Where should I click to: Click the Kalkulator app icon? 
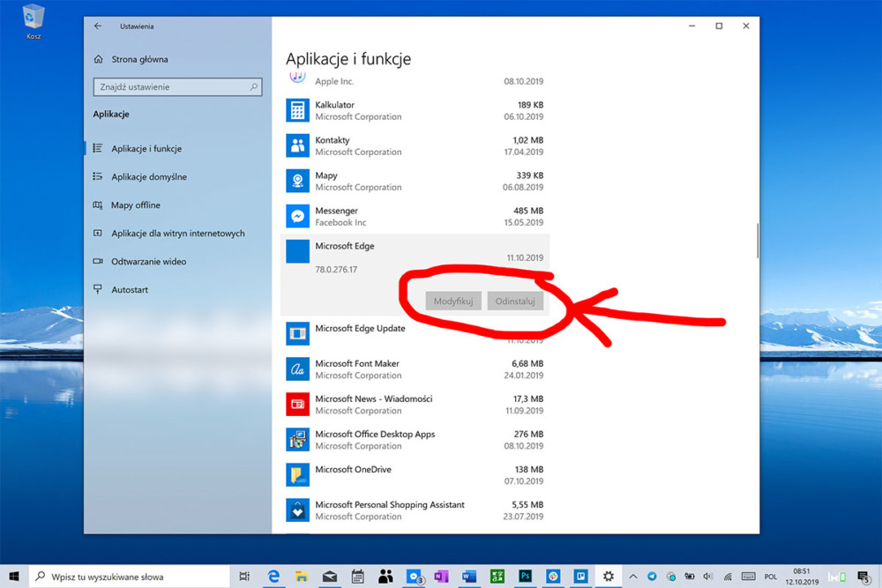click(297, 110)
